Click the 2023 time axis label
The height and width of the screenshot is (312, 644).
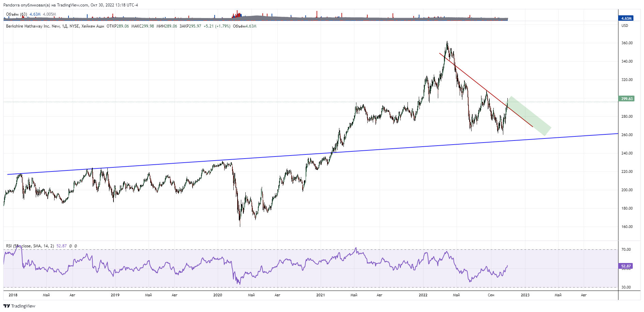tap(525, 295)
